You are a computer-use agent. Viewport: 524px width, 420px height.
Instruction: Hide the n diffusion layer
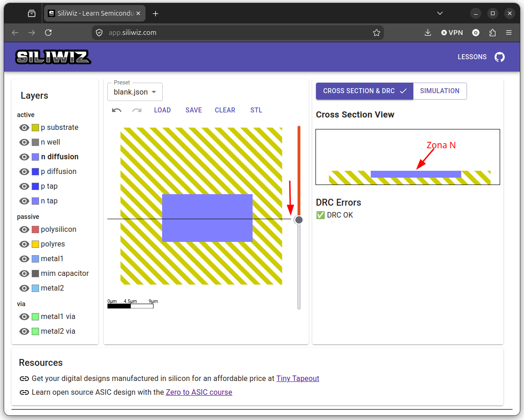(24, 157)
